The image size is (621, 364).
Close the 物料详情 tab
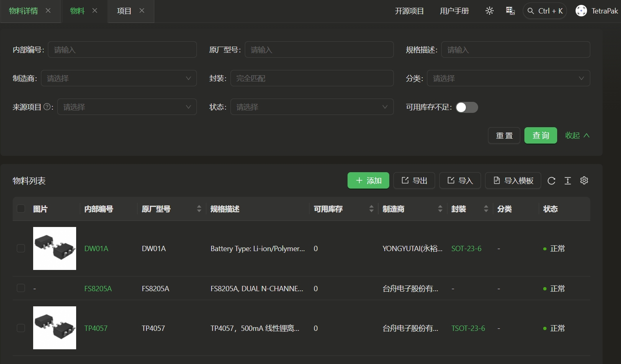pos(48,11)
